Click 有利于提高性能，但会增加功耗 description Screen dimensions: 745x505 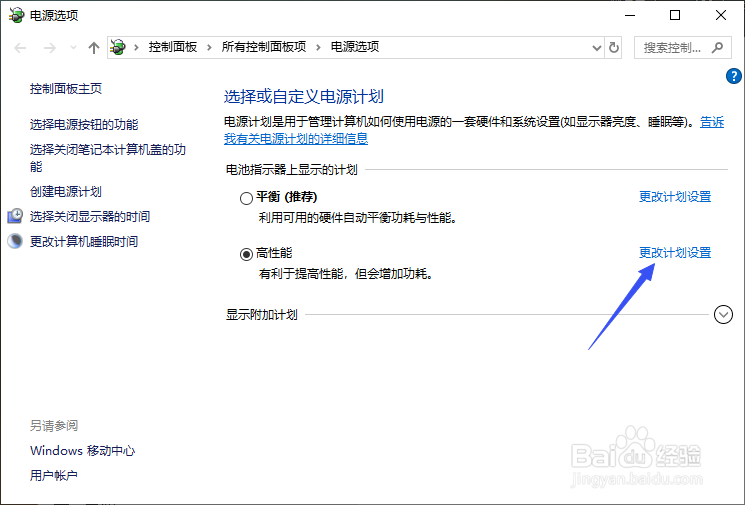tap(345, 274)
